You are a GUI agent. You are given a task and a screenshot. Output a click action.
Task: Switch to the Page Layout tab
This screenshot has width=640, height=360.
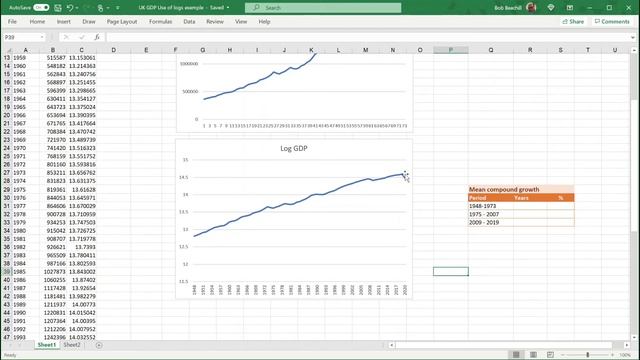(x=122, y=22)
